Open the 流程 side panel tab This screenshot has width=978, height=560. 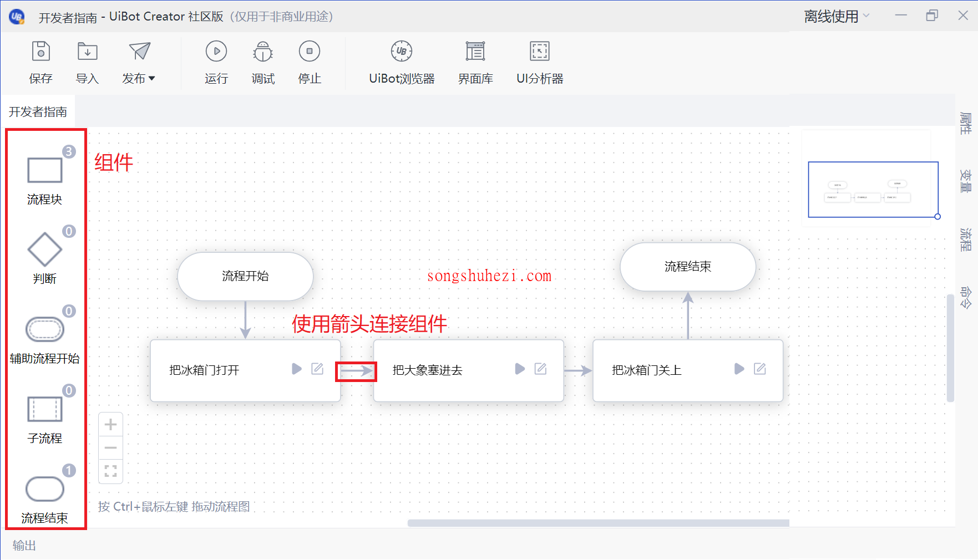pyautogui.click(x=966, y=239)
